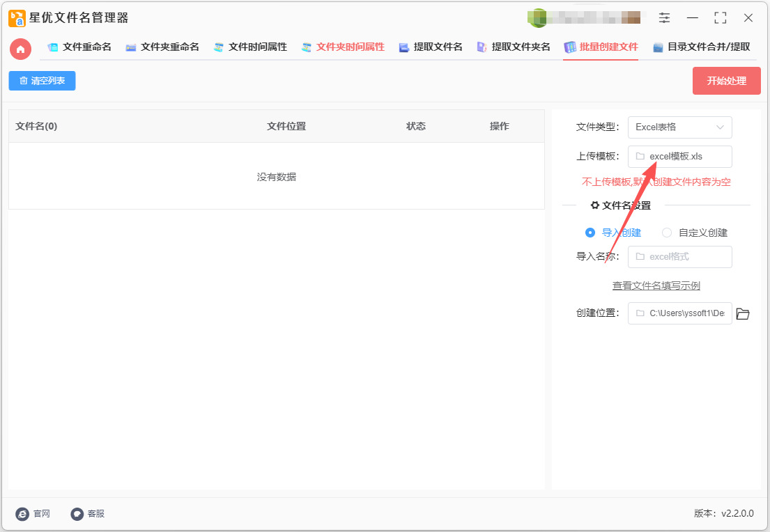The image size is (770, 532).
Task: Click the 文件名设置 section heading
Action: tap(621, 205)
